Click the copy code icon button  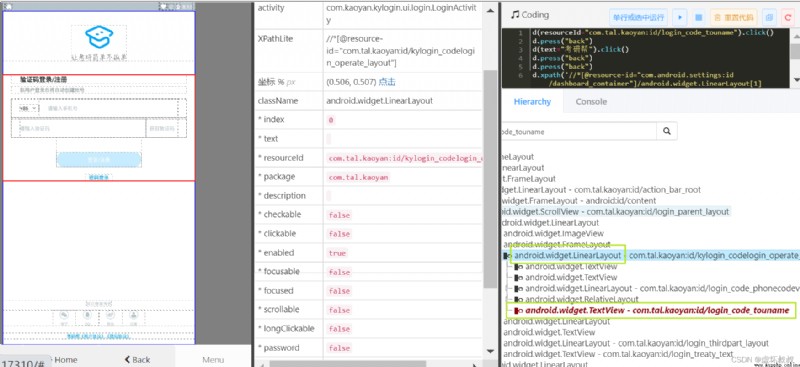[769, 17]
